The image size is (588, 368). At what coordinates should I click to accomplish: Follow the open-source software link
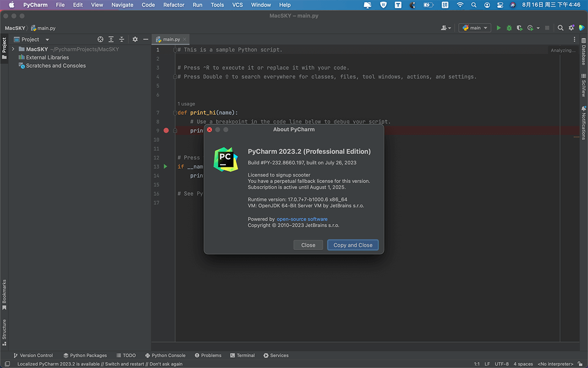point(302,219)
